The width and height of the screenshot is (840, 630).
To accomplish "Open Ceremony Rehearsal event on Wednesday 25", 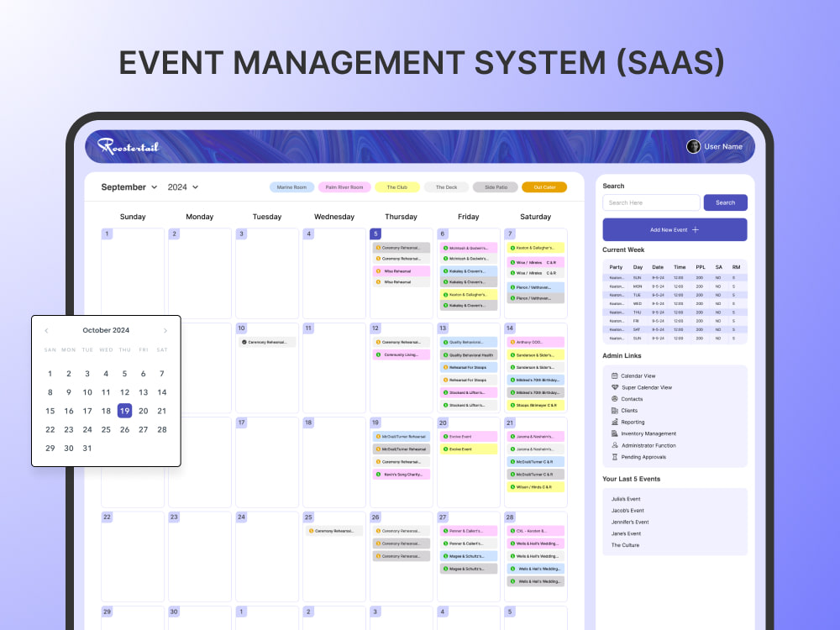I will click(334, 531).
